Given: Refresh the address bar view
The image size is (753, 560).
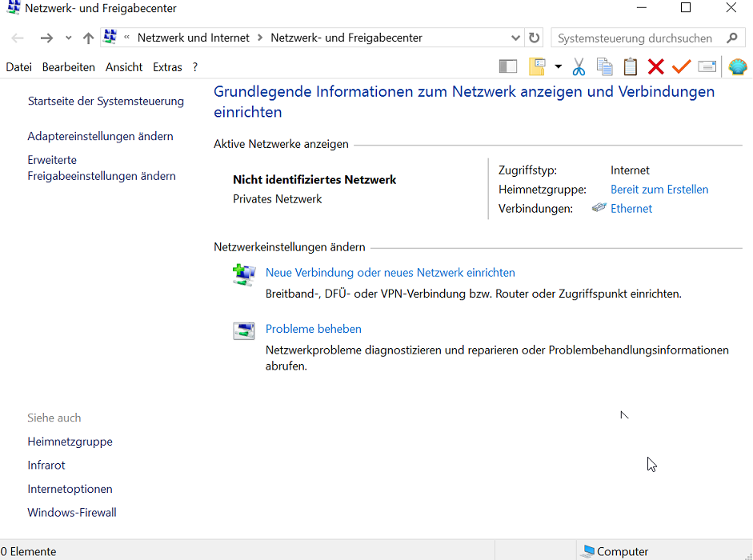Looking at the screenshot, I should [534, 38].
